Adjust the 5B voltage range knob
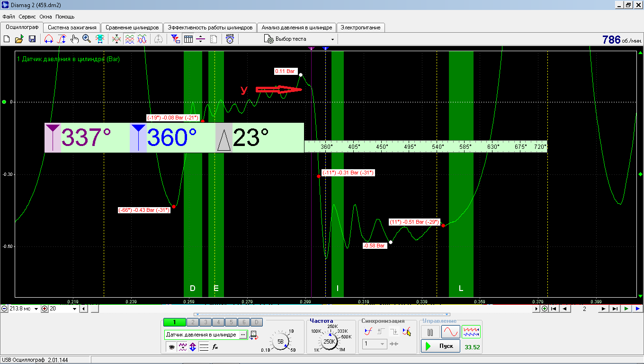Image resolution: width=644 pixels, height=364 pixels. [x=280, y=341]
